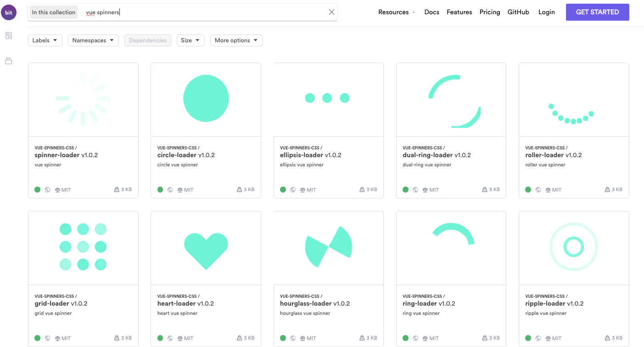Open the Pricing page
The image size is (644, 347).
click(490, 12)
